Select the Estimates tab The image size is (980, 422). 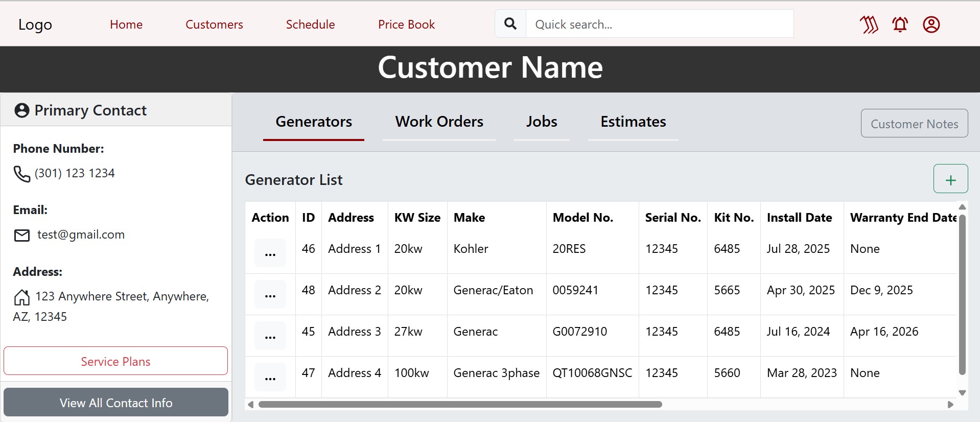(633, 122)
